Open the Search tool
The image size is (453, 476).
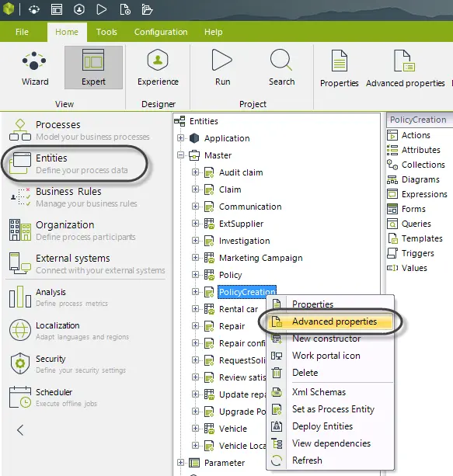tap(281, 68)
